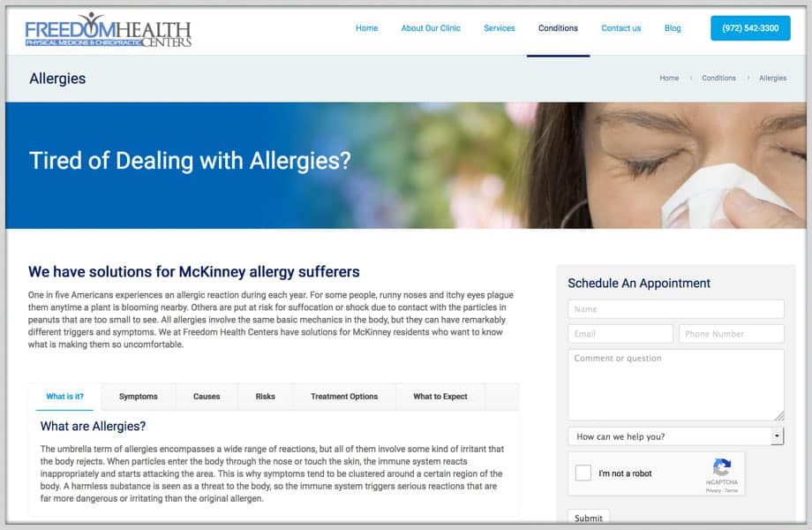Switch to the Symptoms tab
Image resolution: width=812 pixels, height=530 pixels.
(x=139, y=397)
